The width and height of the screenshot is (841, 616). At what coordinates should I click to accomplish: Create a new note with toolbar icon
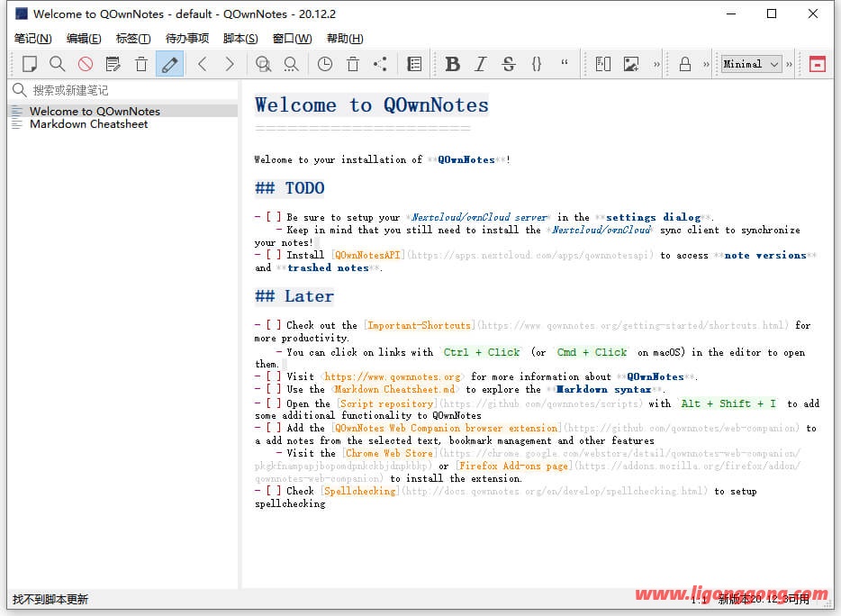click(x=29, y=64)
